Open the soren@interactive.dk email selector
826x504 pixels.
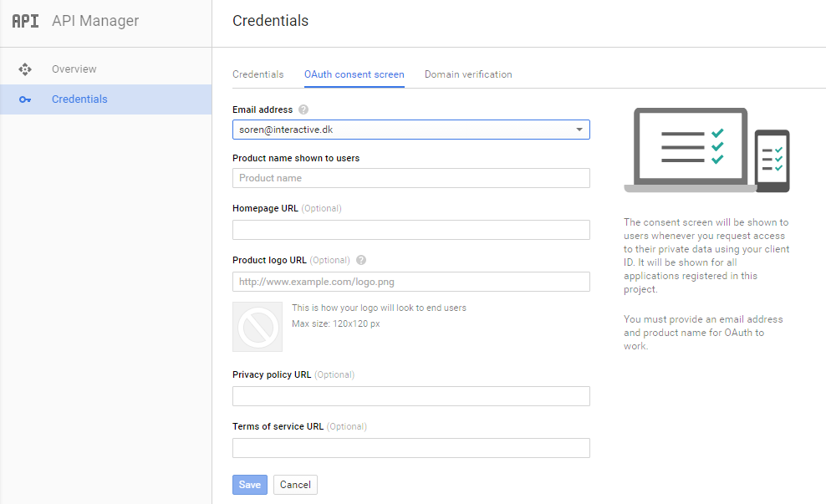tap(410, 130)
